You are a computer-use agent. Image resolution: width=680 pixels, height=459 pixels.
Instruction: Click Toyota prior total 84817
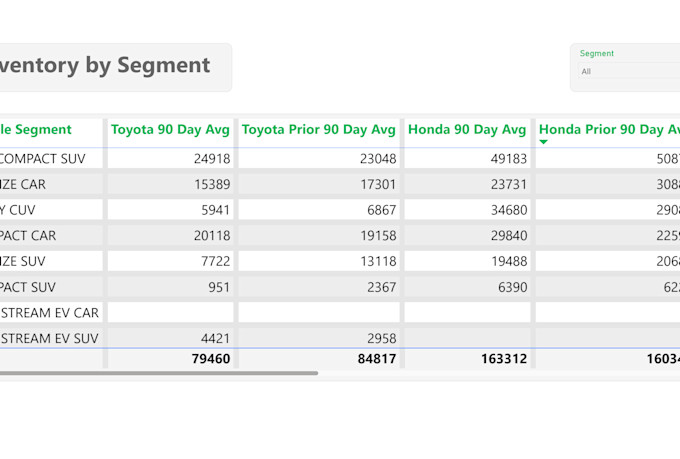pos(377,359)
